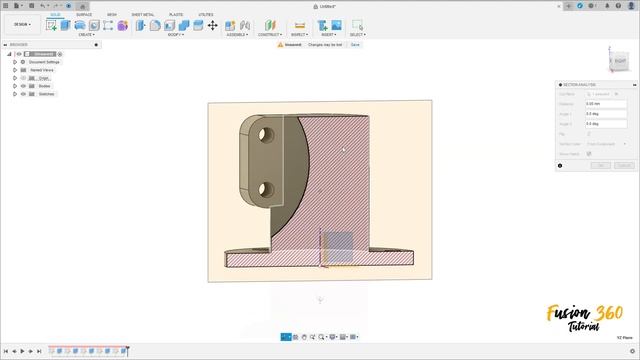Select the Move/Copy arrows icon

[213, 25]
